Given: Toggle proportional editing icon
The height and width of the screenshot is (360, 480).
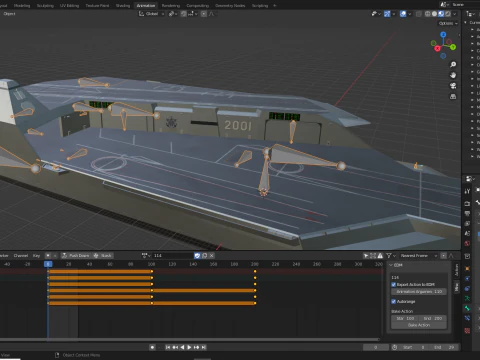Looking at the screenshot, I should click(x=204, y=14).
